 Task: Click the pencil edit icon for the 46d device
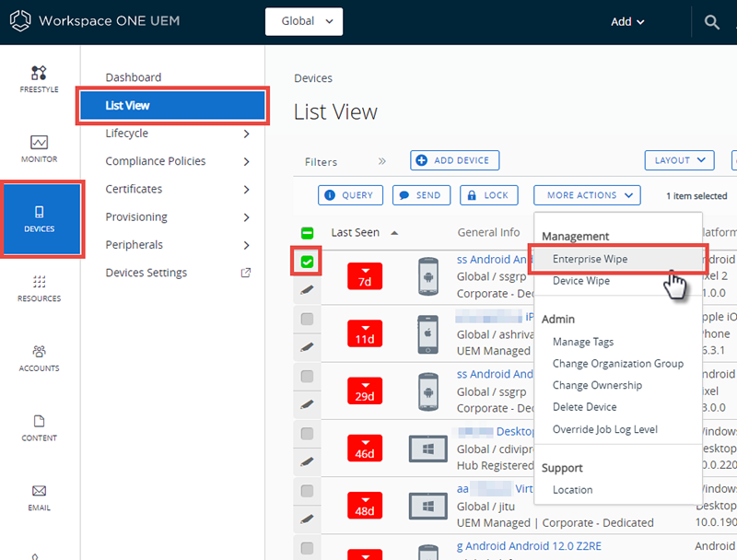[x=307, y=461]
